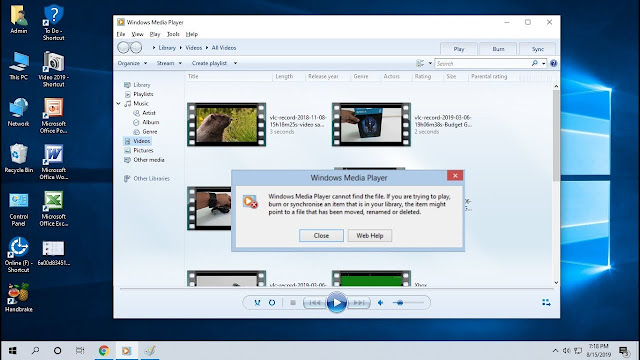The width and height of the screenshot is (640, 360).
Task: Click the Close button in dialog
Action: click(x=321, y=236)
